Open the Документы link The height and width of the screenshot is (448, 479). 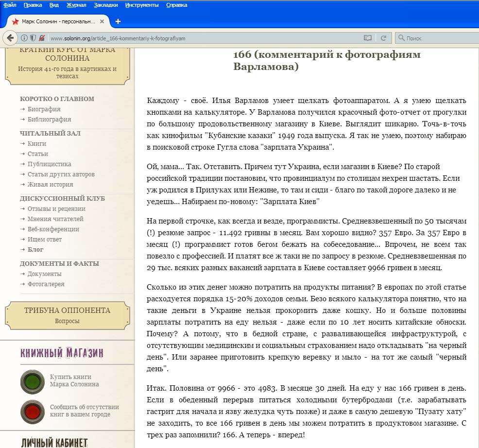click(x=45, y=274)
